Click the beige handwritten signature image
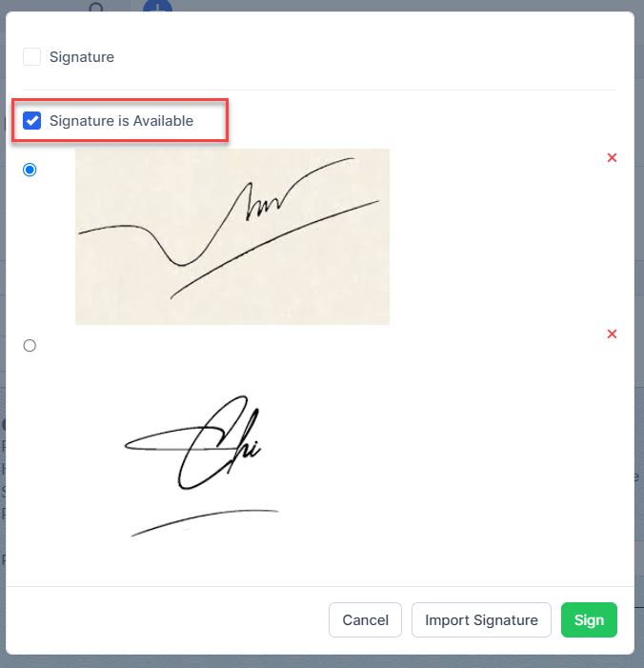The width and height of the screenshot is (644, 668). click(x=232, y=236)
